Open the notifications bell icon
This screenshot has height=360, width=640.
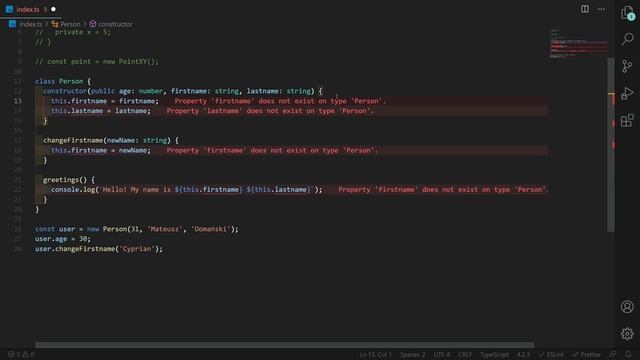coord(628,354)
